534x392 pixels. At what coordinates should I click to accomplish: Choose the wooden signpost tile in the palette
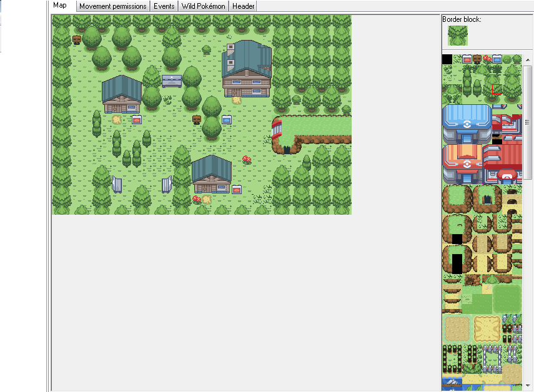pos(477,59)
